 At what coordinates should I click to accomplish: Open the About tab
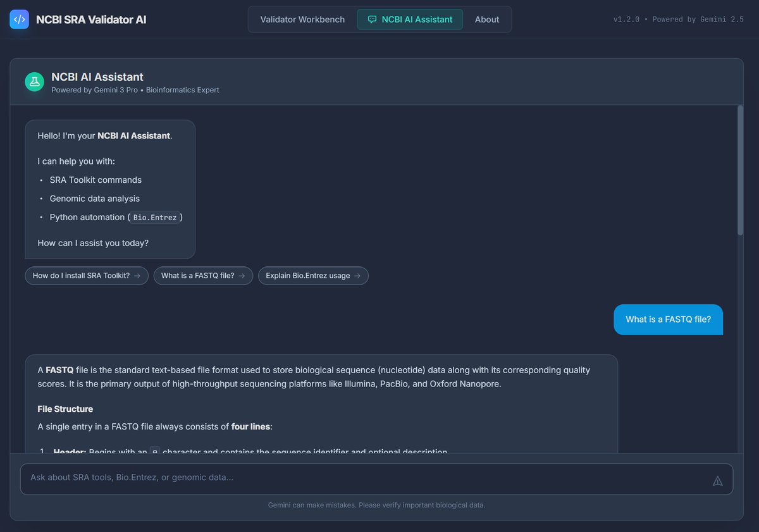(x=487, y=20)
